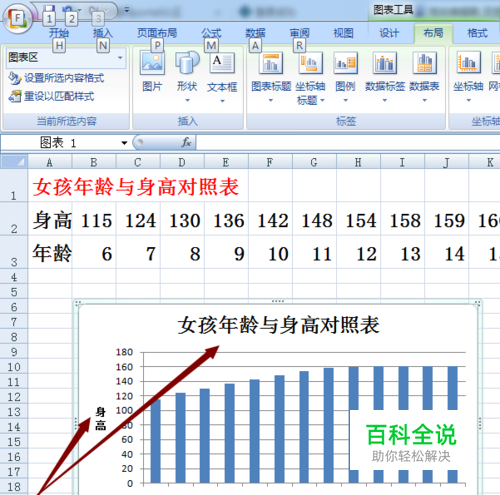This screenshot has width=500, height=495.
Task: Click 重设以匹配样式 reset to match style
Action: click(51, 96)
